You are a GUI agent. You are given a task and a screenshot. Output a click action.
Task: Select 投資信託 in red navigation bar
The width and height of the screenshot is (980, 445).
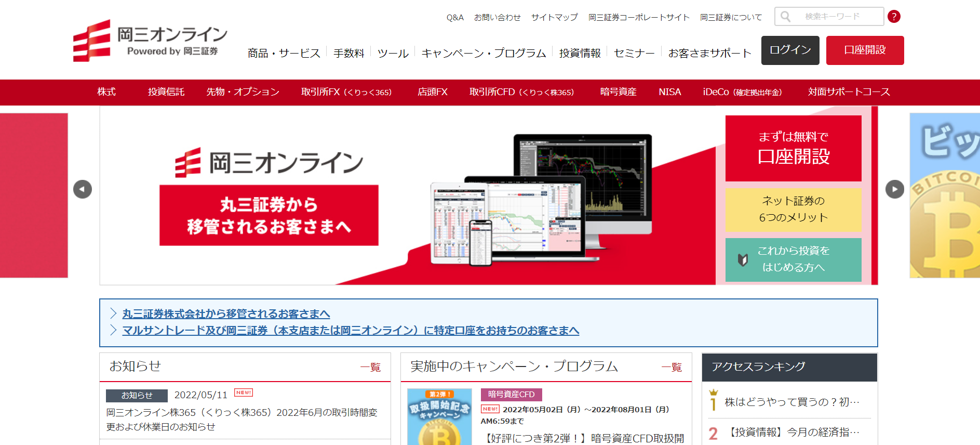(x=166, y=92)
